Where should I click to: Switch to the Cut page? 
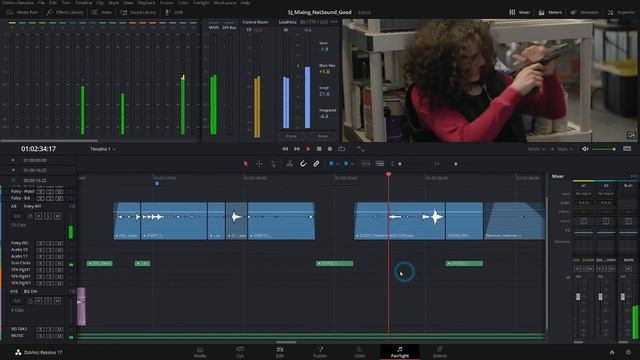coord(240,352)
